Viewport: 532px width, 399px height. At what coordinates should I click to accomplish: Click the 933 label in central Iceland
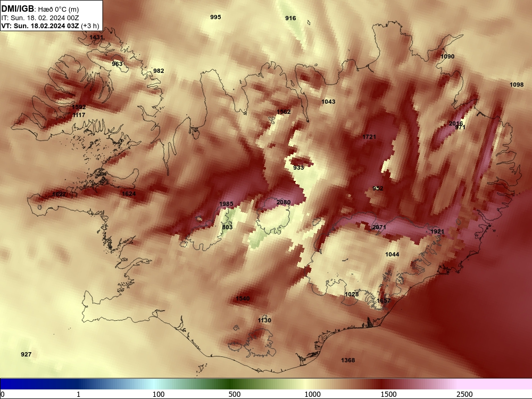pyautogui.click(x=298, y=168)
